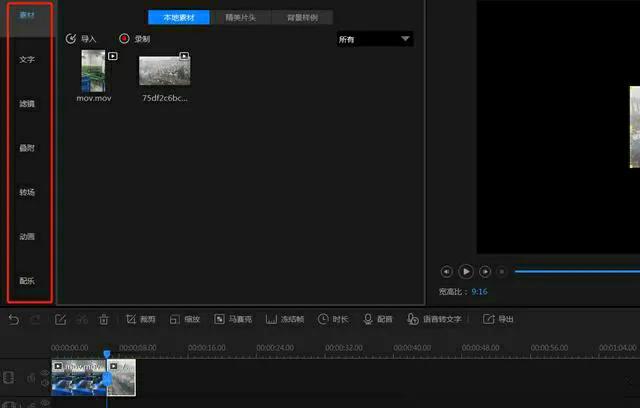Select the mov.mov media thumbnail

pyautogui.click(x=93, y=71)
